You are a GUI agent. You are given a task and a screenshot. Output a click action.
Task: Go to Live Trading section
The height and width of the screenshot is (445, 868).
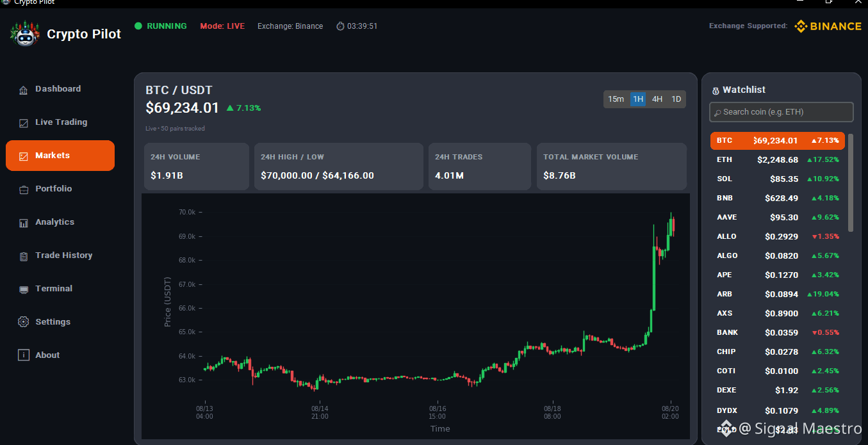click(x=60, y=122)
